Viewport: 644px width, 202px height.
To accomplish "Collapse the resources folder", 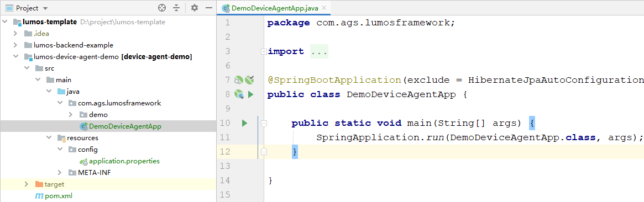I will click(49, 137).
